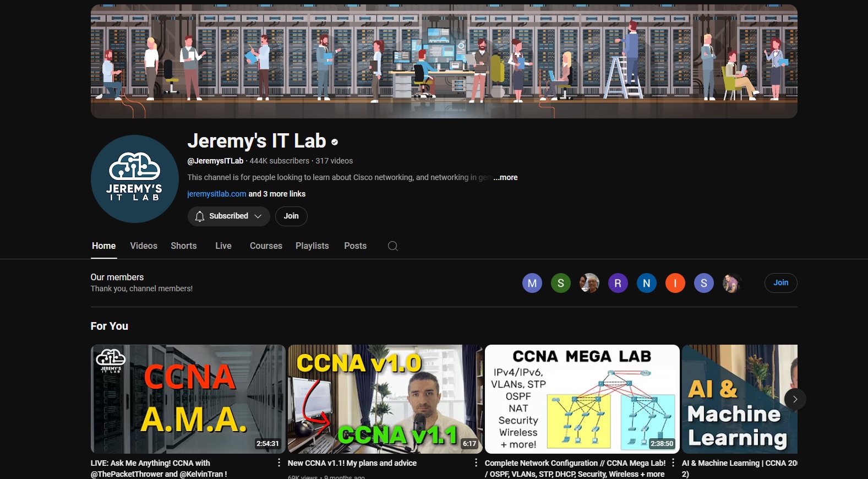Open 'LIVE: Ask Me Anything! CCNA' video title
The image size is (868, 479).
click(159, 469)
